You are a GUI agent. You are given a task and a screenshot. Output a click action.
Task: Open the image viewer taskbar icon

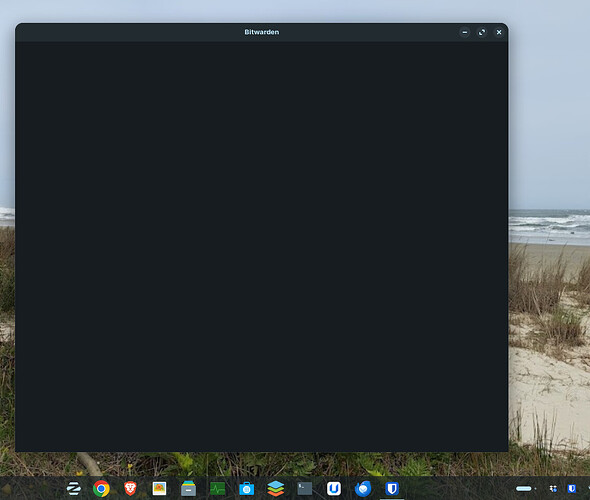click(x=160, y=488)
